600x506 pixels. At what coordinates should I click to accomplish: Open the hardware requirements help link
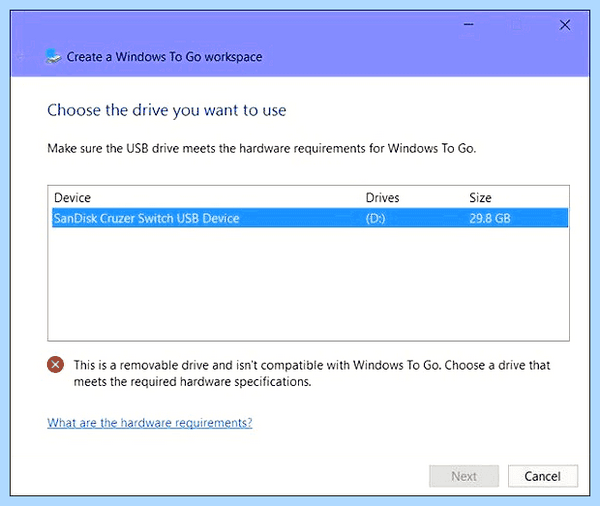[x=150, y=423]
